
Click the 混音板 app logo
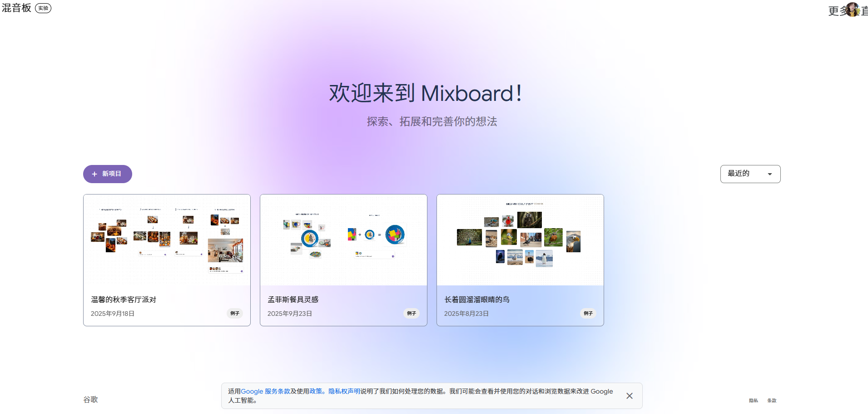point(16,8)
